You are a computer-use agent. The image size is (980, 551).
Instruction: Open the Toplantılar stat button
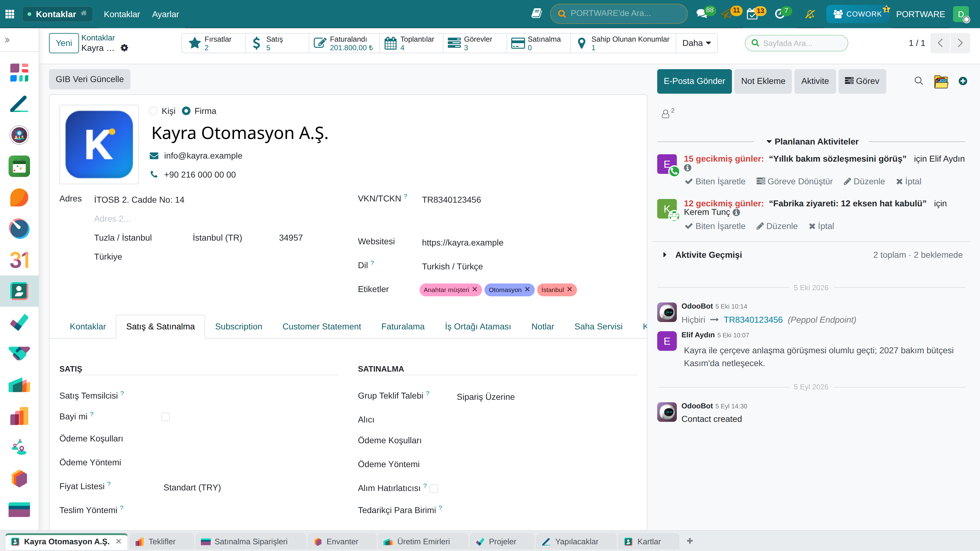[411, 43]
